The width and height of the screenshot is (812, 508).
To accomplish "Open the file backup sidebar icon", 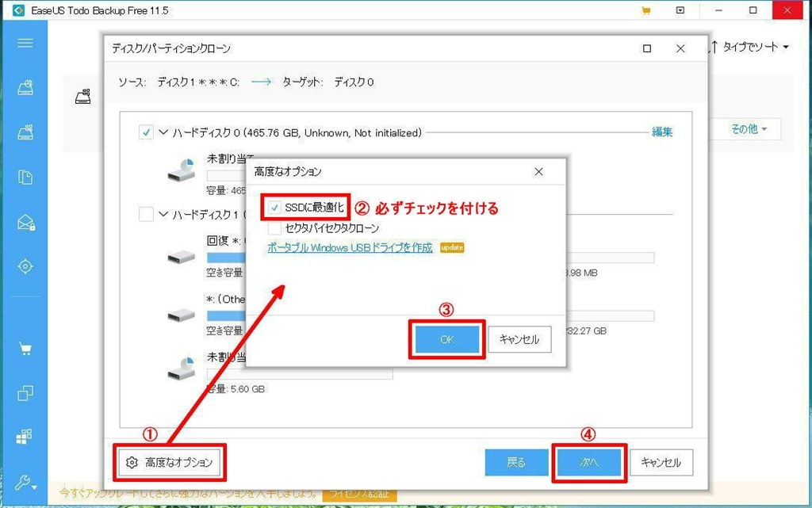I will click(x=25, y=177).
